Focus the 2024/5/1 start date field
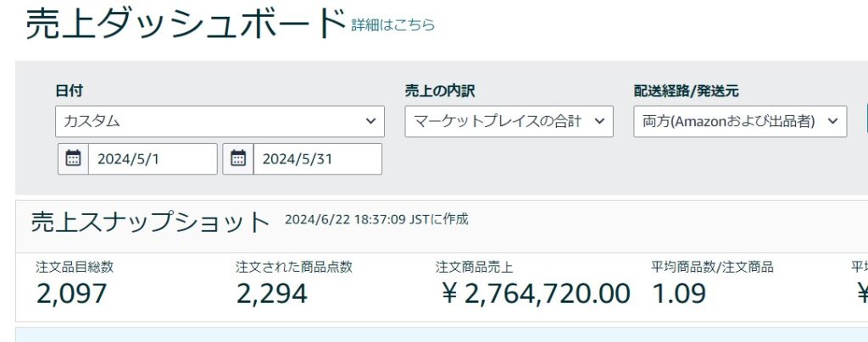This screenshot has width=868, height=342. (153, 158)
